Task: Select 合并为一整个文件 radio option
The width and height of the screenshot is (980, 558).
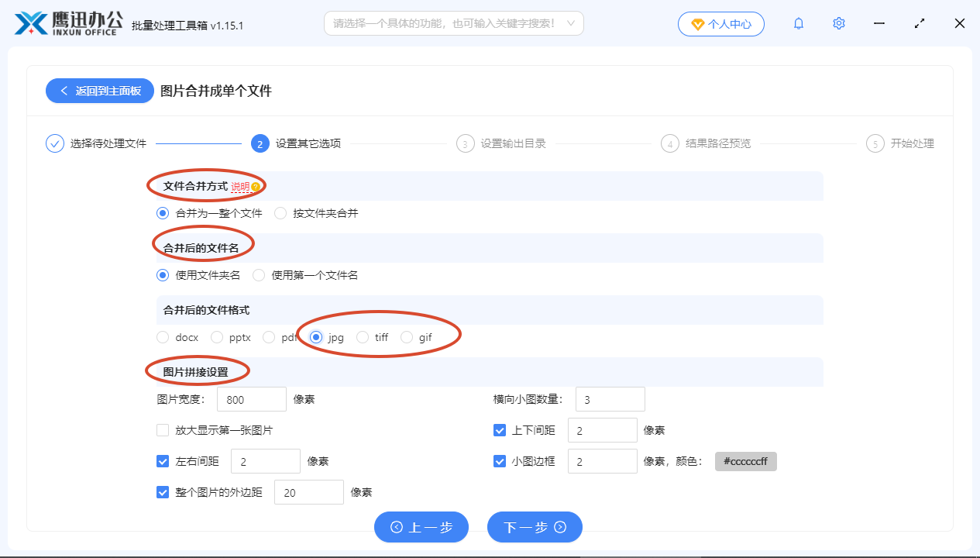Action: pyautogui.click(x=209, y=213)
